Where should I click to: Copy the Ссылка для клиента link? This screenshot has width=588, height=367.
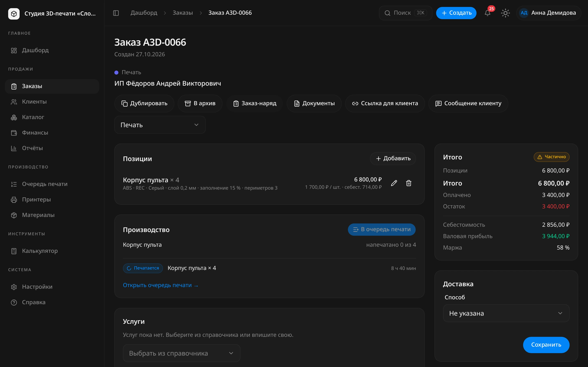385,103
